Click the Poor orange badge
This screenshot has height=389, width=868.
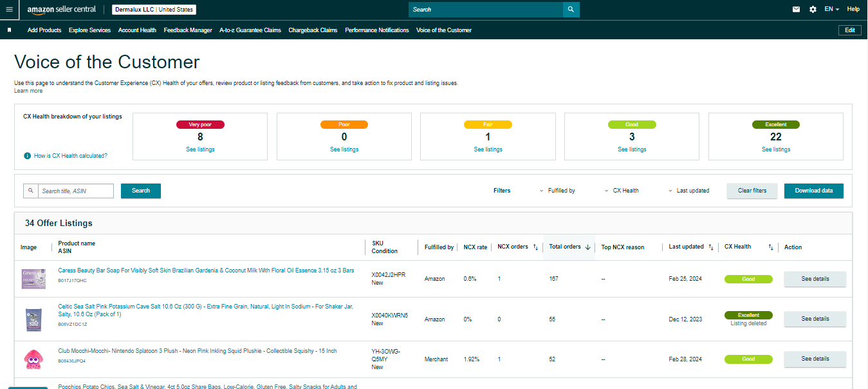click(x=344, y=124)
